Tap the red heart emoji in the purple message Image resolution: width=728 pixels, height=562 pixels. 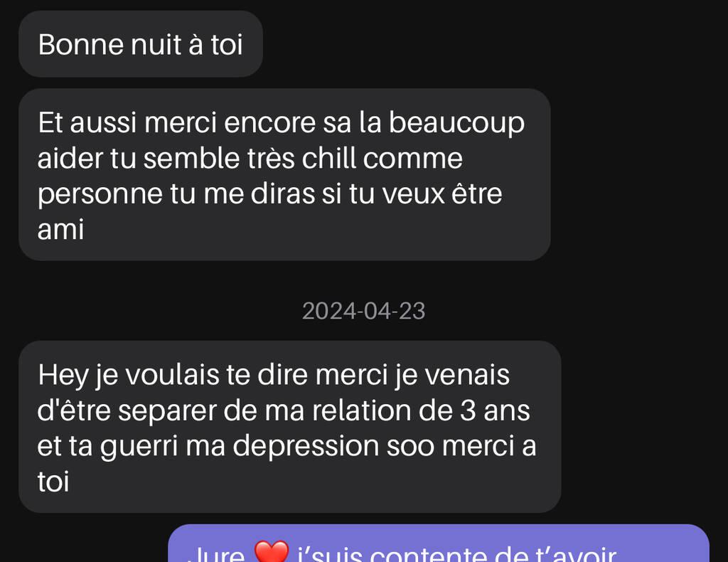click(272, 552)
